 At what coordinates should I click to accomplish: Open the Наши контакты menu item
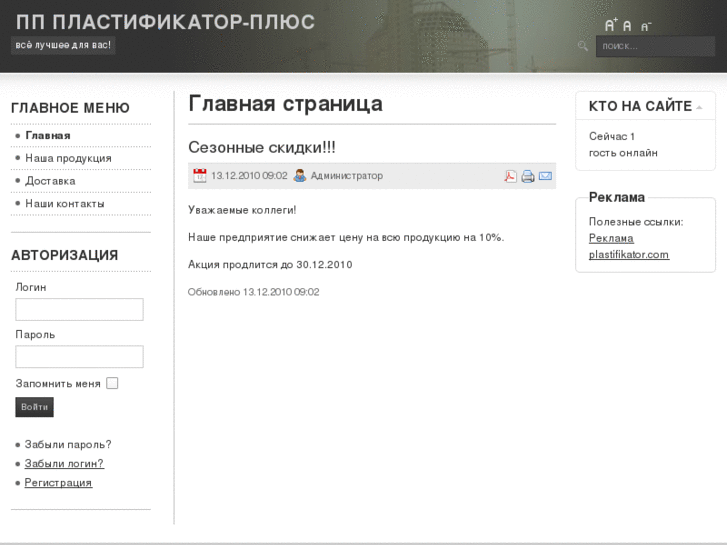[64, 204]
